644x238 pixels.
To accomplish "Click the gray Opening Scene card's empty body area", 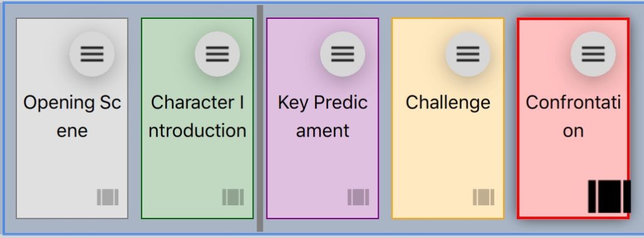I will [72, 164].
